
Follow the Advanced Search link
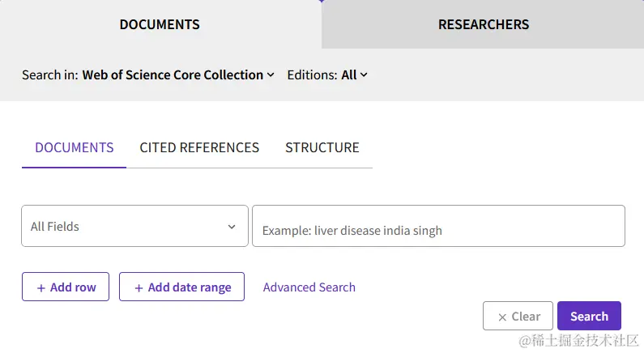[309, 287]
